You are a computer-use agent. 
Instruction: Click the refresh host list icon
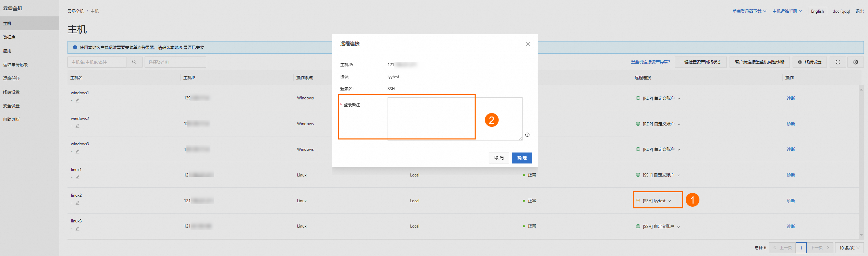838,62
